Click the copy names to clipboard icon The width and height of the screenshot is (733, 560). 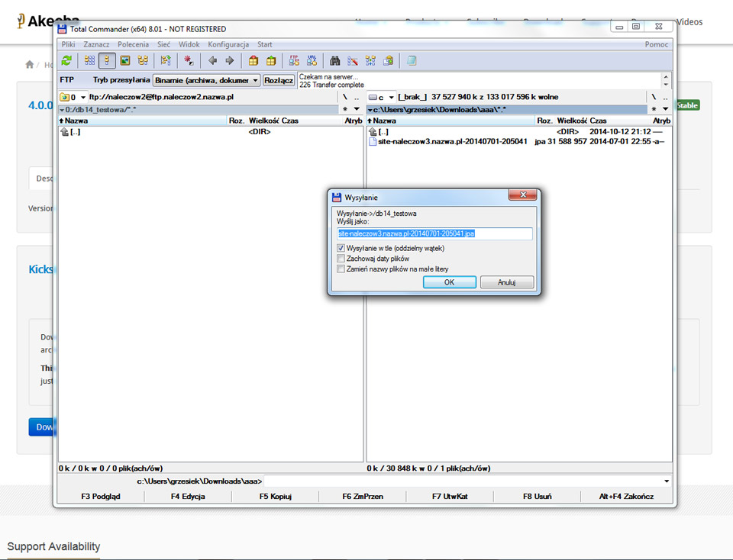click(388, 61)
